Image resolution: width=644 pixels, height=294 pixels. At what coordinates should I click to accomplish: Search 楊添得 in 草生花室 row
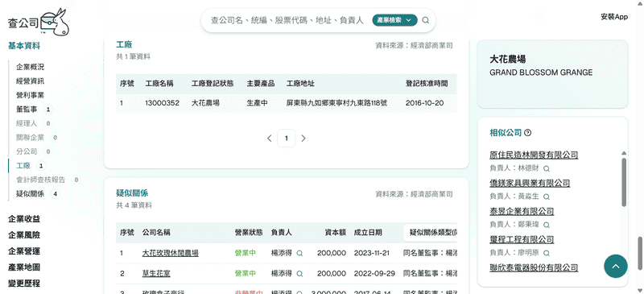299,273
